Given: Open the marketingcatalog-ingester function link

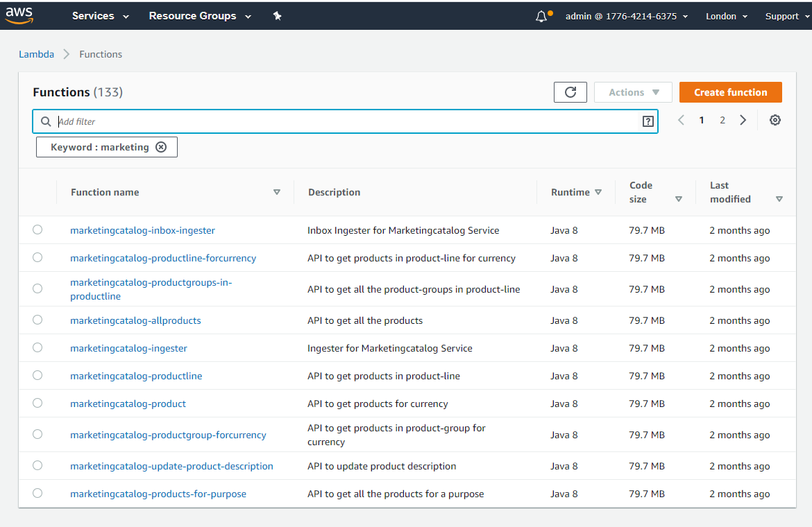Looking at the screenshot, I should [x=128, y=348].
